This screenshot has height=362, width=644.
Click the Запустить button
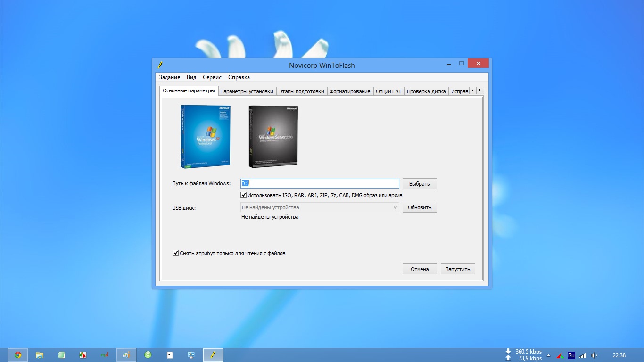458,269
